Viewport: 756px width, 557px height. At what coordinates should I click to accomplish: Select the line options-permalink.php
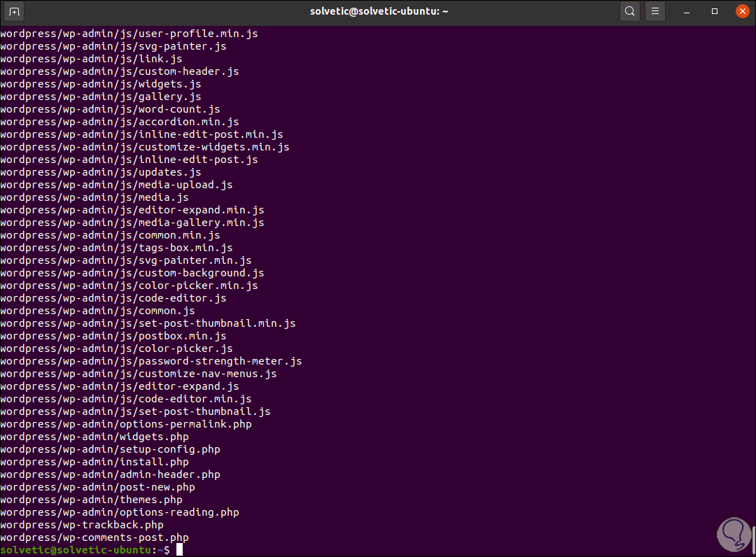coord(126,424)
